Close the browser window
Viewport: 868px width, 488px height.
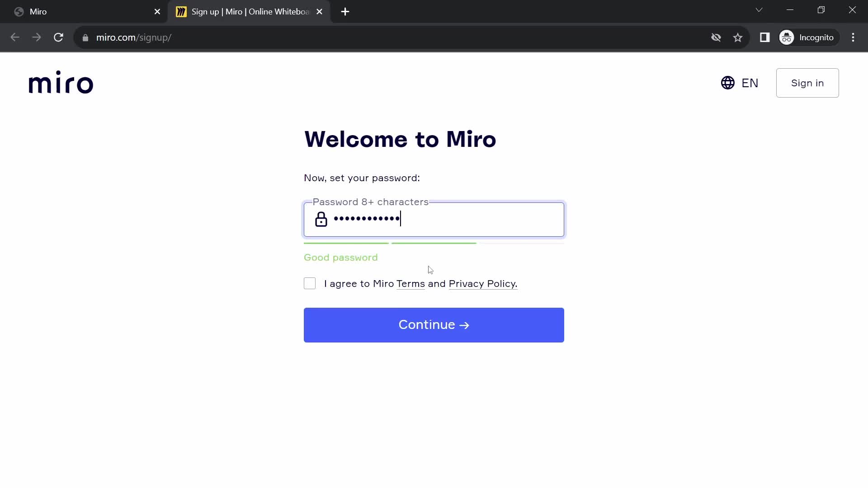(852, 10)
